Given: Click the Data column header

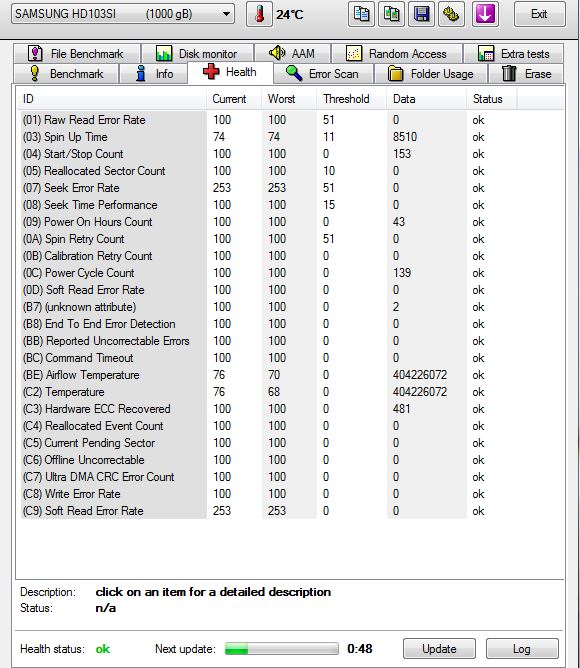Looking at the screenshot, I should [x=426, y=99].
